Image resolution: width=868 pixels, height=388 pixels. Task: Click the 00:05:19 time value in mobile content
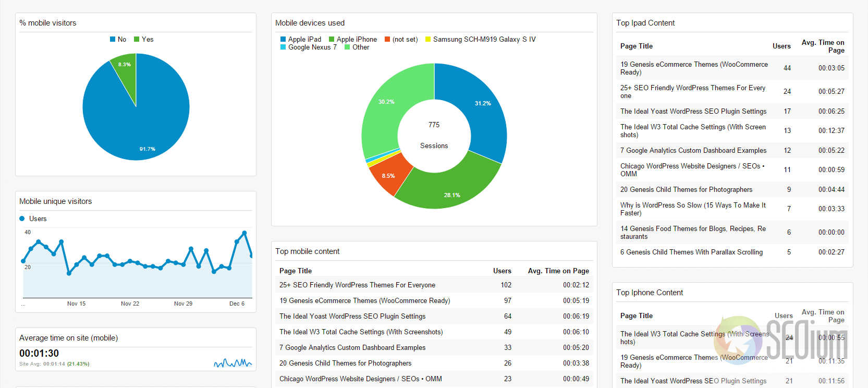coord(576,300)
